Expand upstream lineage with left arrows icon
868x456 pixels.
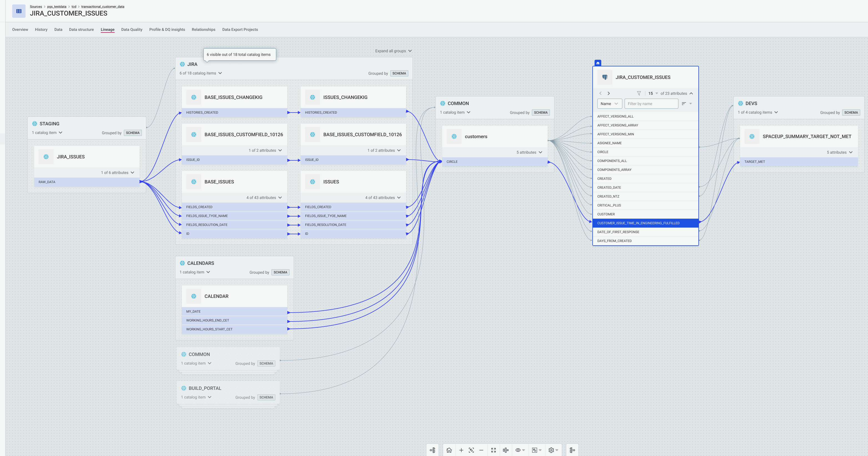point(433,450)
